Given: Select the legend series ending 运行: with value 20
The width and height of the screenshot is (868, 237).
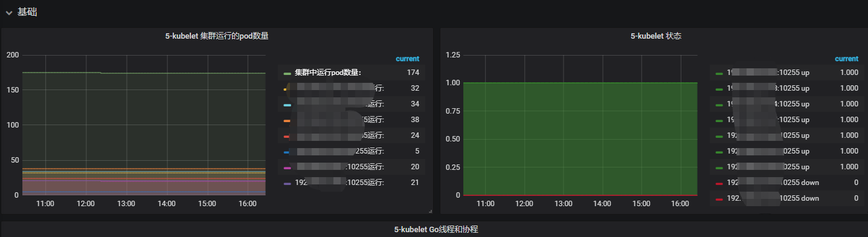Looking at the screenshot, I should click(339, 167).
